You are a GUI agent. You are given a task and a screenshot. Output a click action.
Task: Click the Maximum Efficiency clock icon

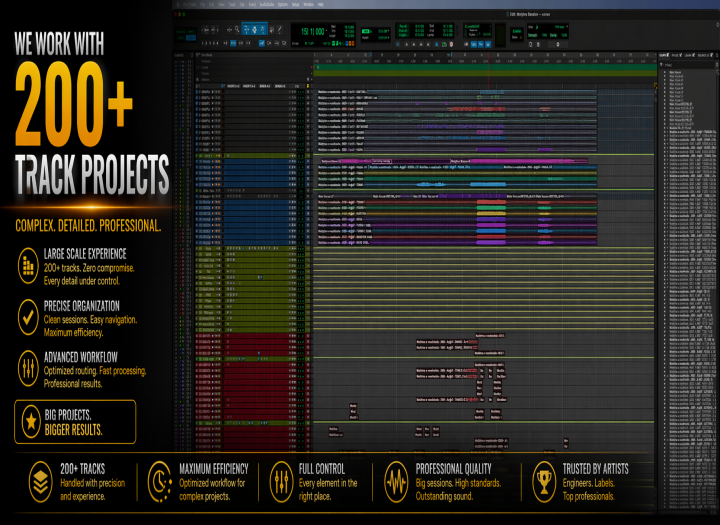tap(160, 477)
